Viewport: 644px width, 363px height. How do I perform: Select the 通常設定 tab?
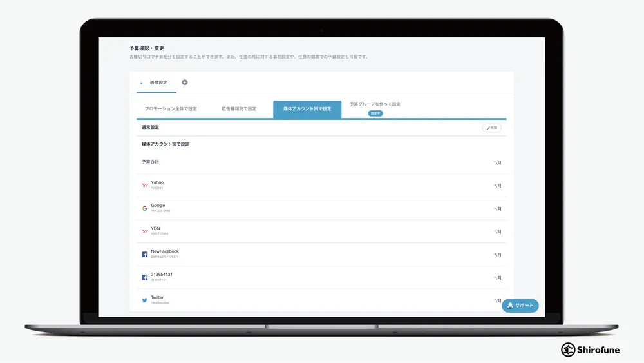tap(158, 83)
